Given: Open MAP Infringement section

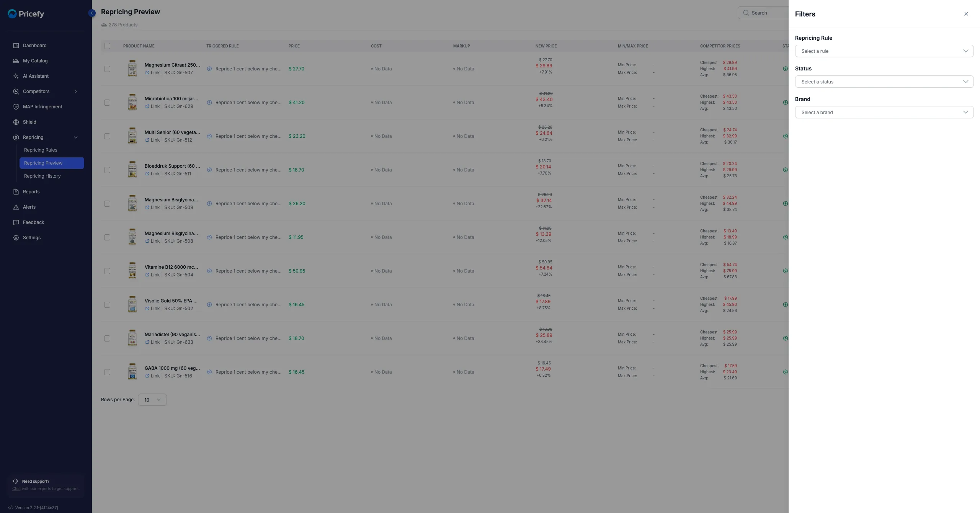Looking at the screenshot, I should [x=42, y=107].
